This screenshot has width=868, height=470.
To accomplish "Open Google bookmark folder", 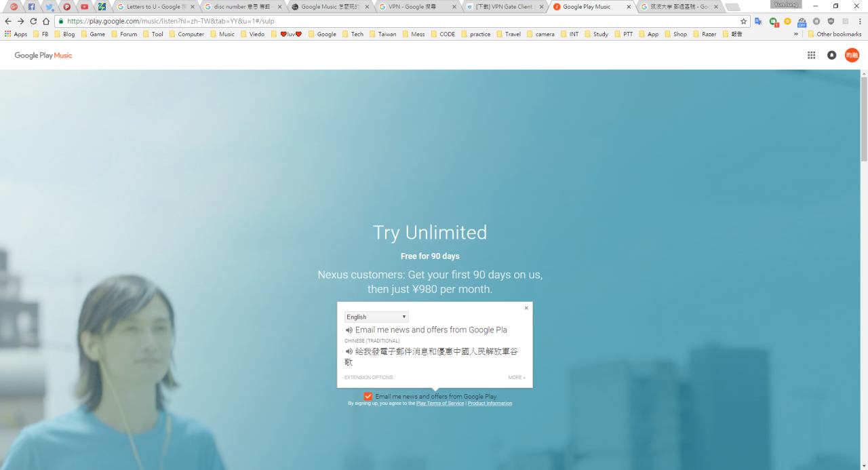I will [x=322, y=34].
